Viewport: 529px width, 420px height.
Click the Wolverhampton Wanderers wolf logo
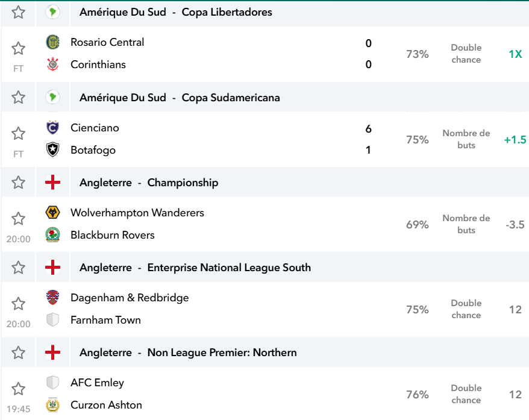point(52,213)
